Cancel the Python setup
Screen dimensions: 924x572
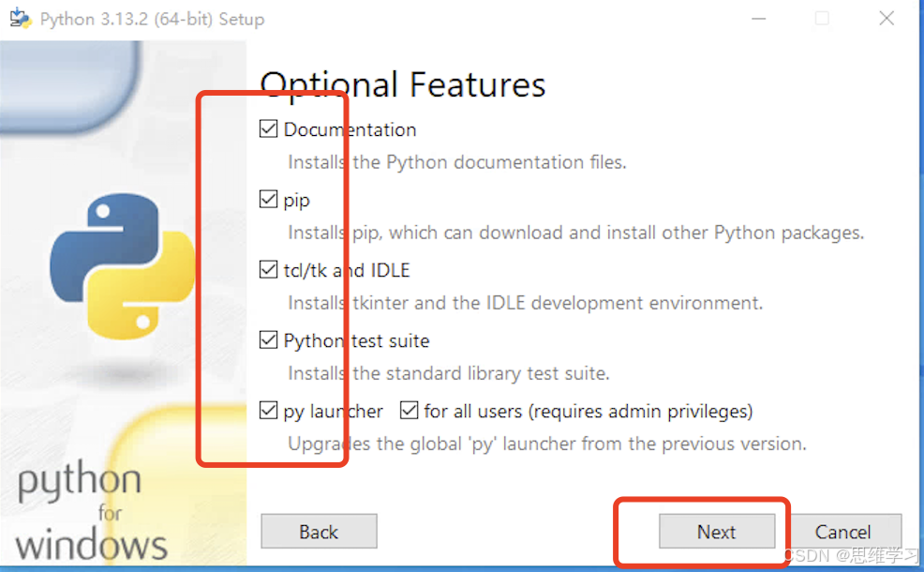coord(843,532)
